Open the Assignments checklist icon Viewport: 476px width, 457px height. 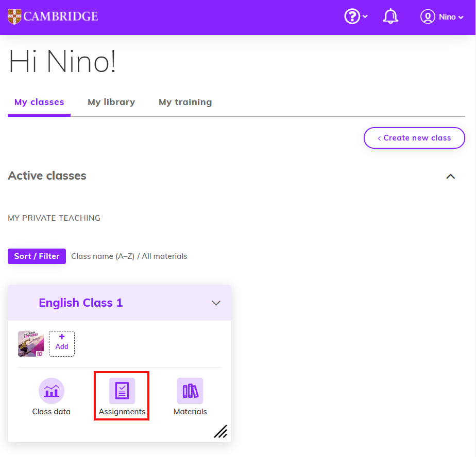tap(122, 391)
